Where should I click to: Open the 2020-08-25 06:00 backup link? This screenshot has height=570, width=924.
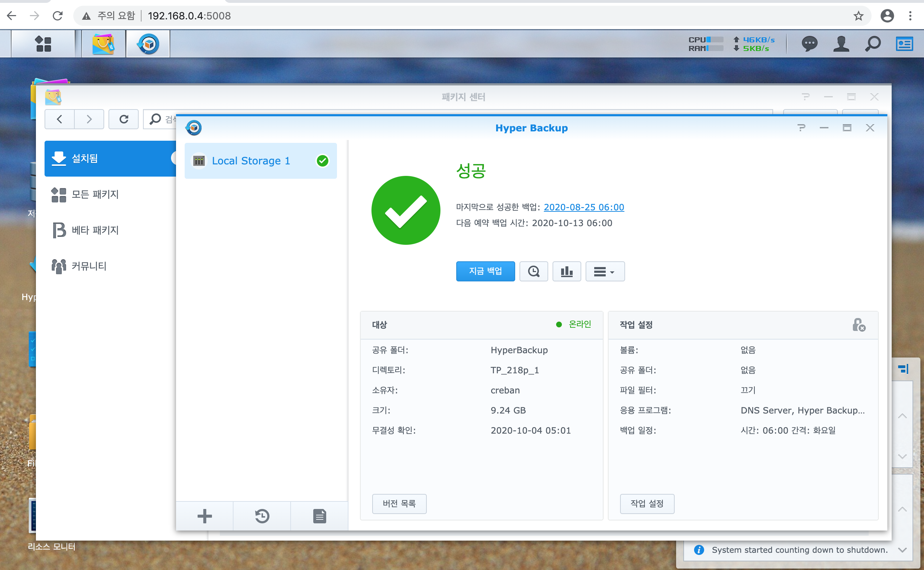583,207
